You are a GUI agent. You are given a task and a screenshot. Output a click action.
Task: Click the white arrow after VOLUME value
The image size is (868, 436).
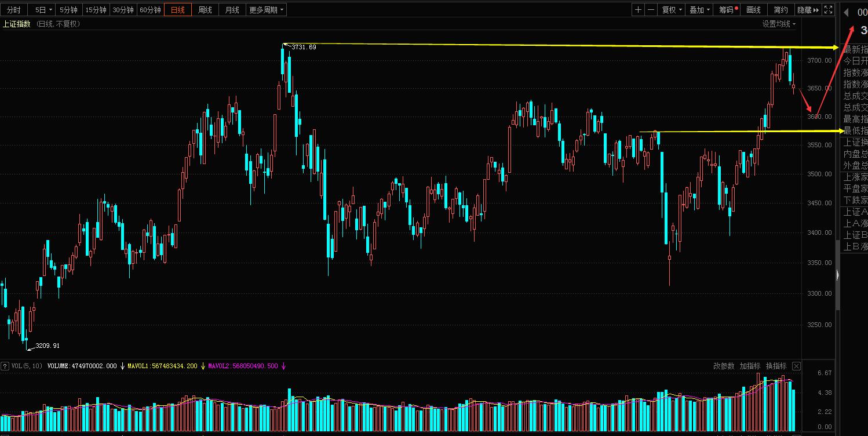coord(122,366)
